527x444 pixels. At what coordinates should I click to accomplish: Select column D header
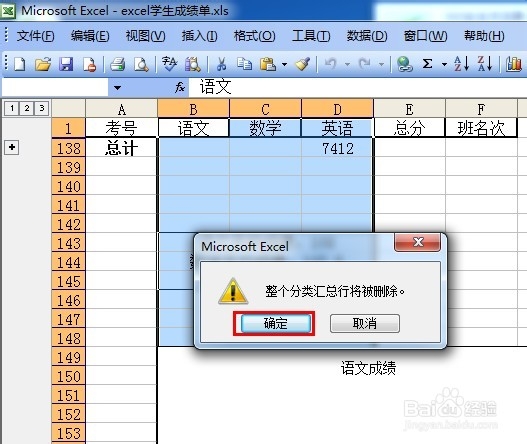point(337,109)
